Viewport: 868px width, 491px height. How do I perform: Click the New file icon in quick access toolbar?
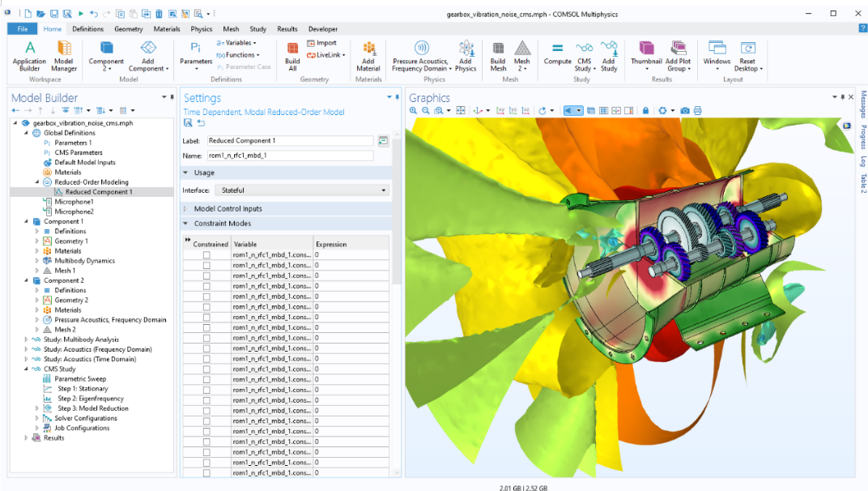(x=28, y=14)
